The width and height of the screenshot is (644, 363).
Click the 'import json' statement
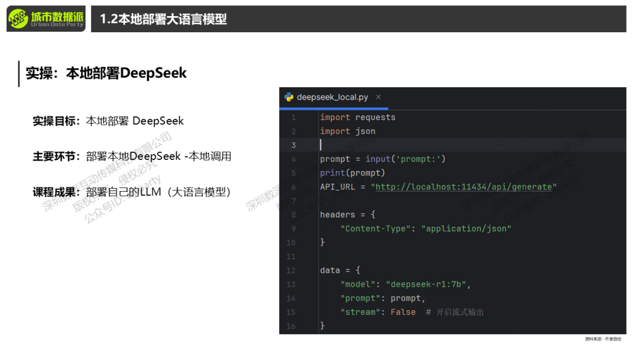[x=348, y=131]
